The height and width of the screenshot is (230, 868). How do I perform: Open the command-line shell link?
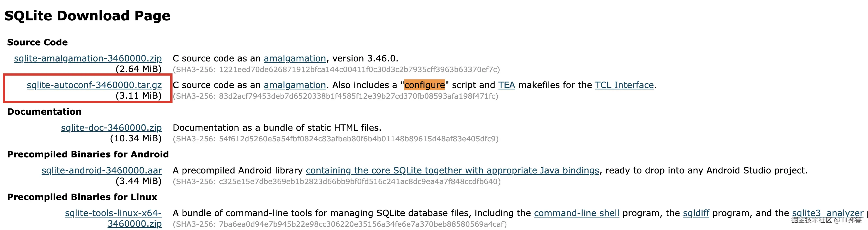click(x=576, y=213)
